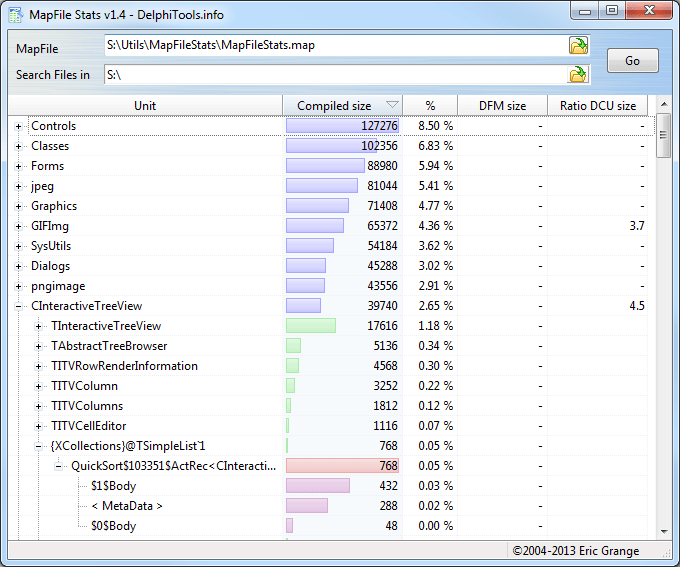Minimize the MapFile Stats window
Screen dimensions: 680x567
point(585,11)
